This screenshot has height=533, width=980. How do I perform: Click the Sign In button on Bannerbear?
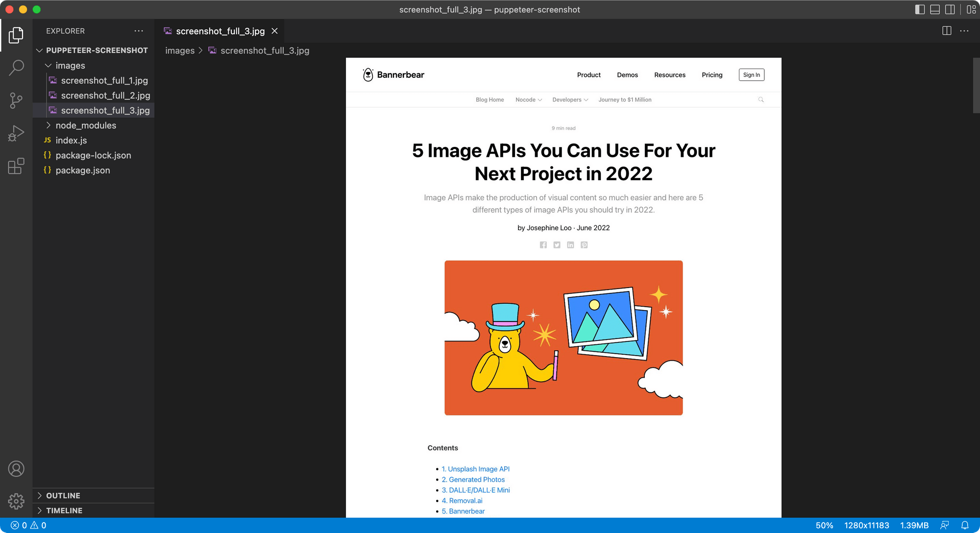pos(751,74)
